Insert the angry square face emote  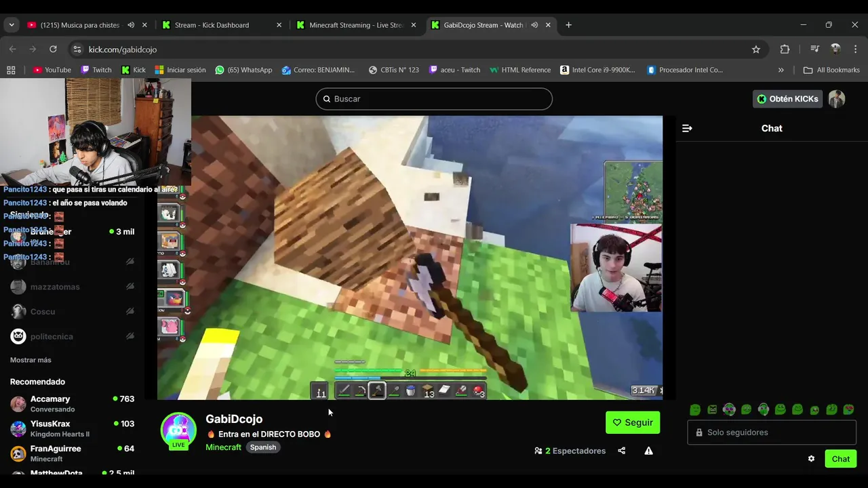tap(712, 409)
